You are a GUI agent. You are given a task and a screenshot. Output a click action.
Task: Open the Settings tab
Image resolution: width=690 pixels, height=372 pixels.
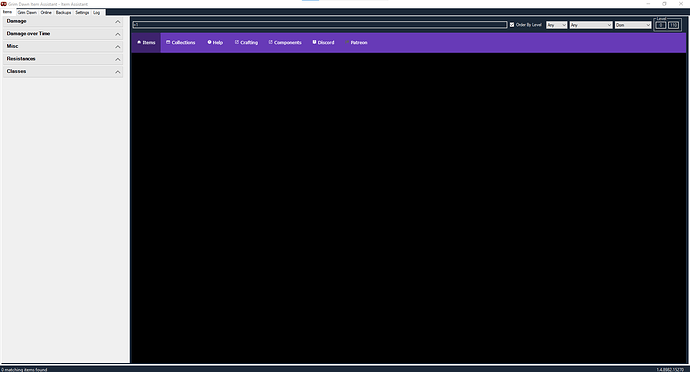(82, 12)
